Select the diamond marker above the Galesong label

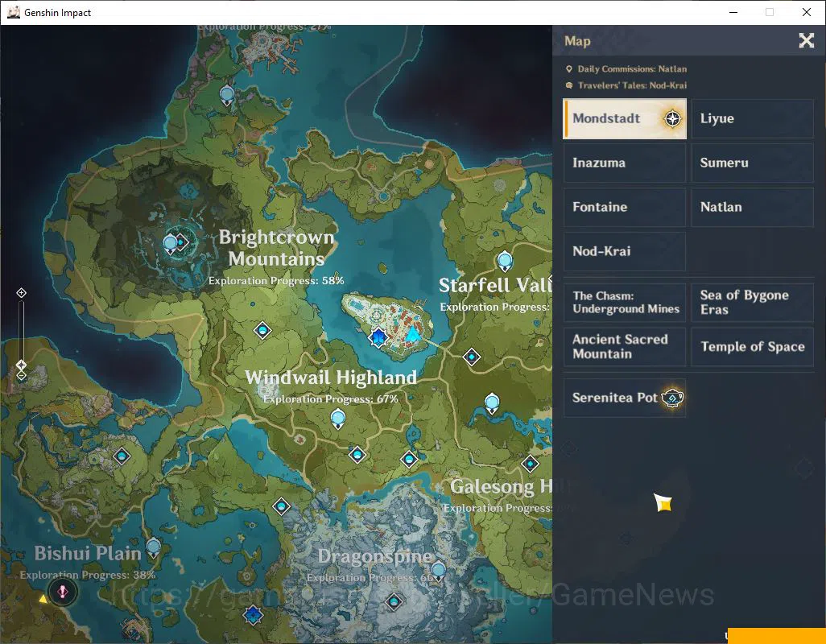point(530,464)
